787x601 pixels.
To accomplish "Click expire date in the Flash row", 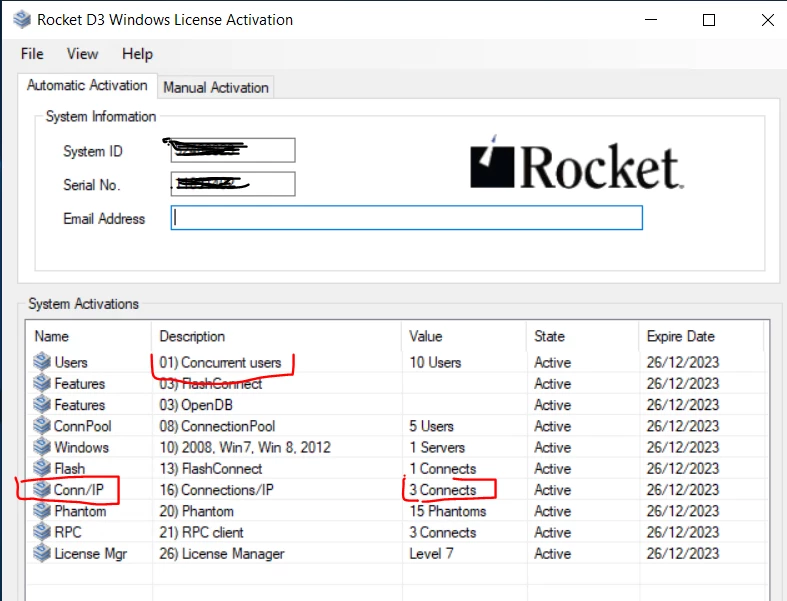I will [683, 468].
